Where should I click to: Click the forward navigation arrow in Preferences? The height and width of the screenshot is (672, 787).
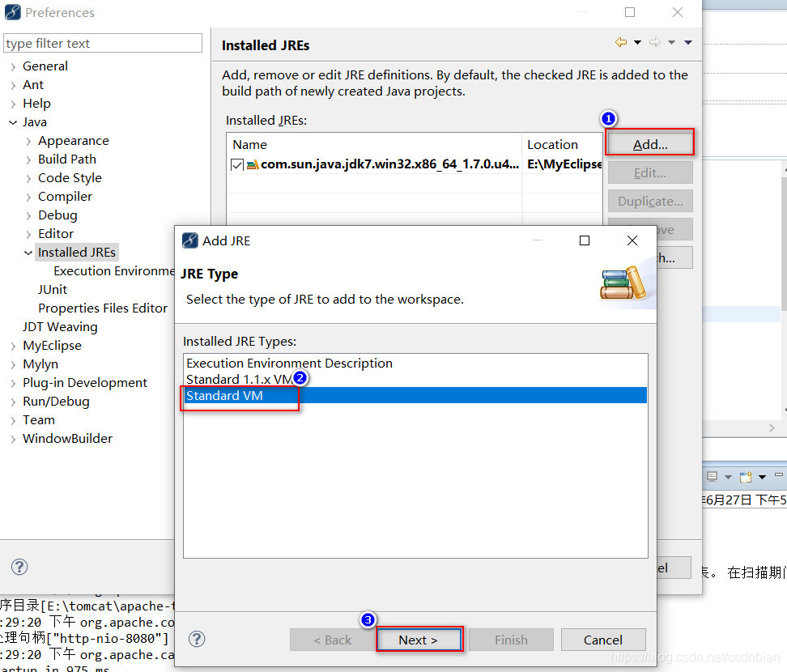tap(655, 42)
